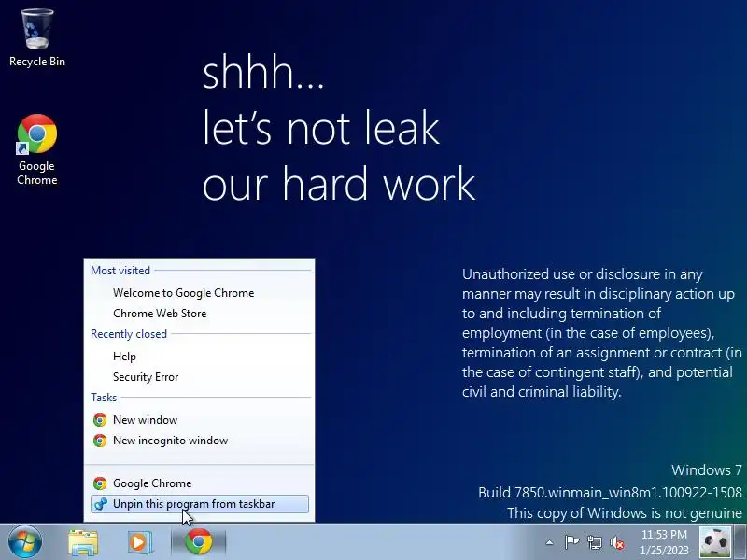Open the Start menu orb
Image resolution: width=747 pixels, height=560 pixels.
25,542
